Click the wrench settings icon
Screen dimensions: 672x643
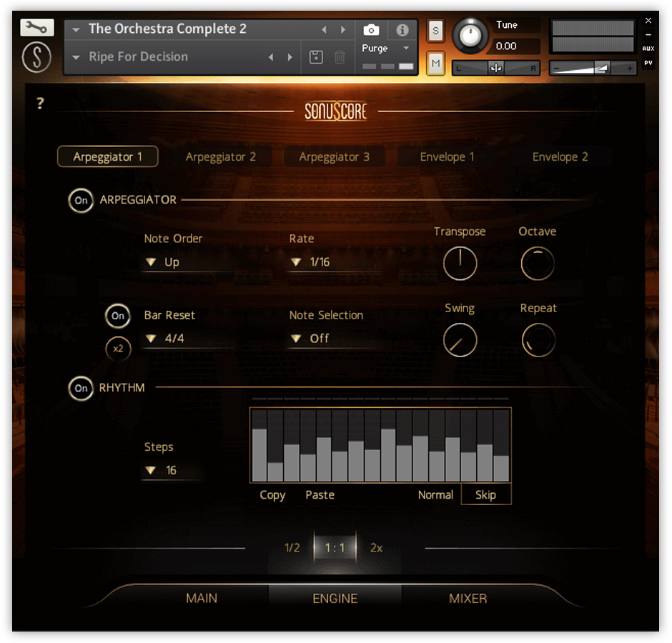37,26
